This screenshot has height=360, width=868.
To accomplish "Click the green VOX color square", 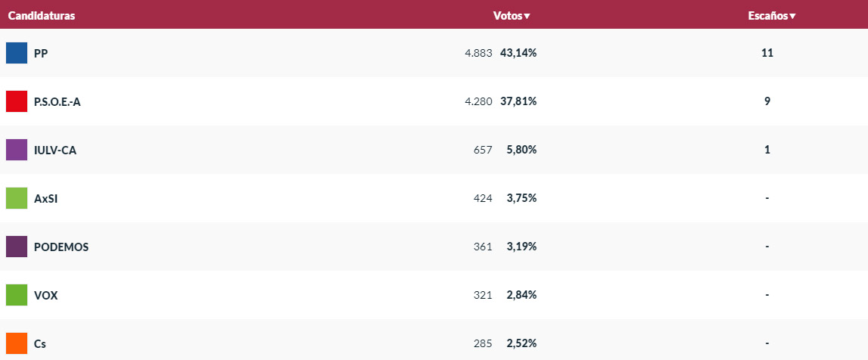I will click(17, 295).
